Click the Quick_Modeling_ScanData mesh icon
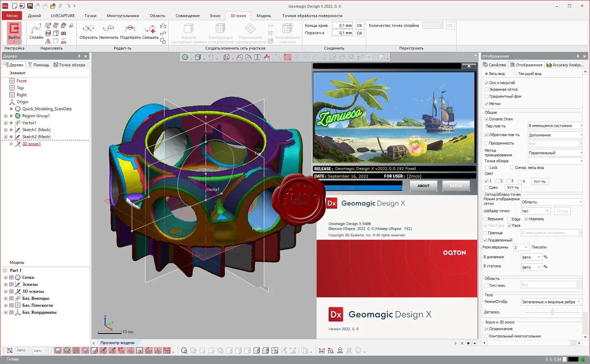Screen dimensions: 590x364 [x=18, y=109]
